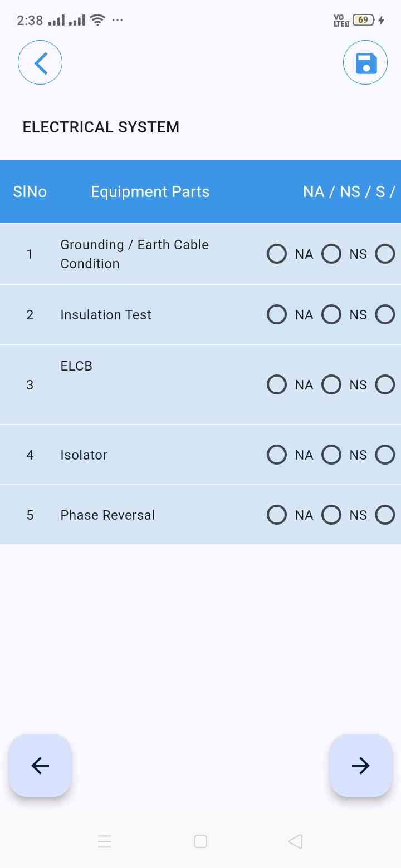Select NS for Grounding / Earth Cable Condition
401x868 pixels.
point(331,254)
